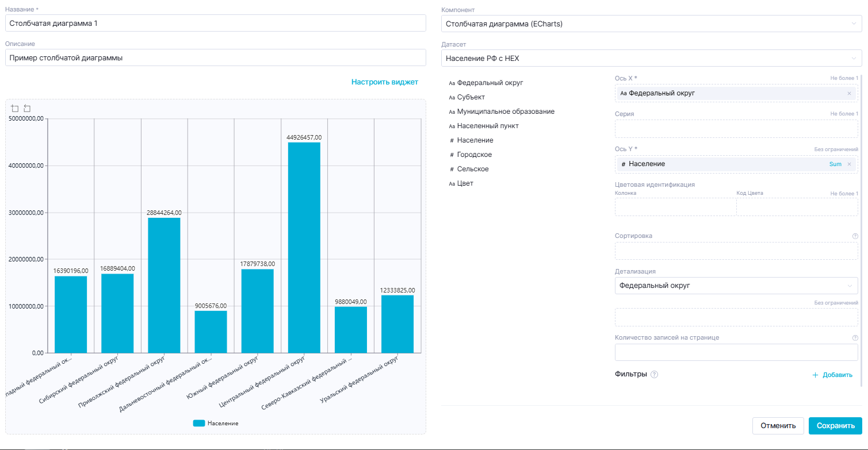Focus the Название input field
Screen dimensions: 868x450
click(216, 23)
